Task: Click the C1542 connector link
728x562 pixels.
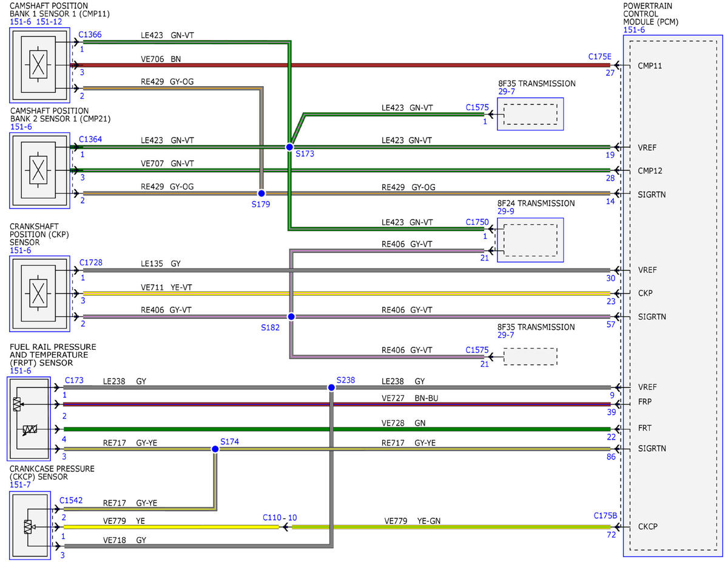Action: click(71, 500)
